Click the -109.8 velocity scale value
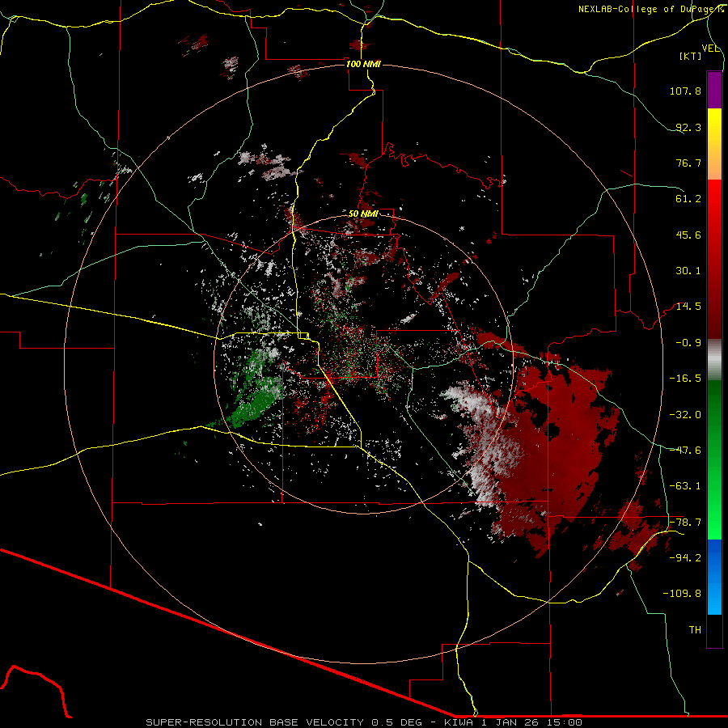Screen dimensions: 728x728 [x=682, y=594]
